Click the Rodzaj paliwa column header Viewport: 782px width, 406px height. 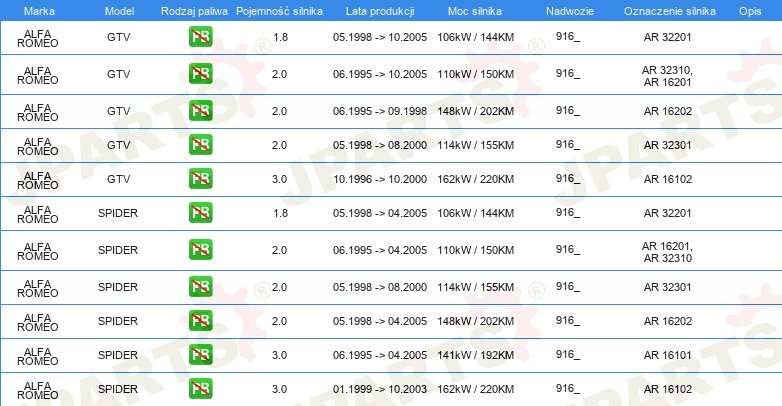coord(194,11)
